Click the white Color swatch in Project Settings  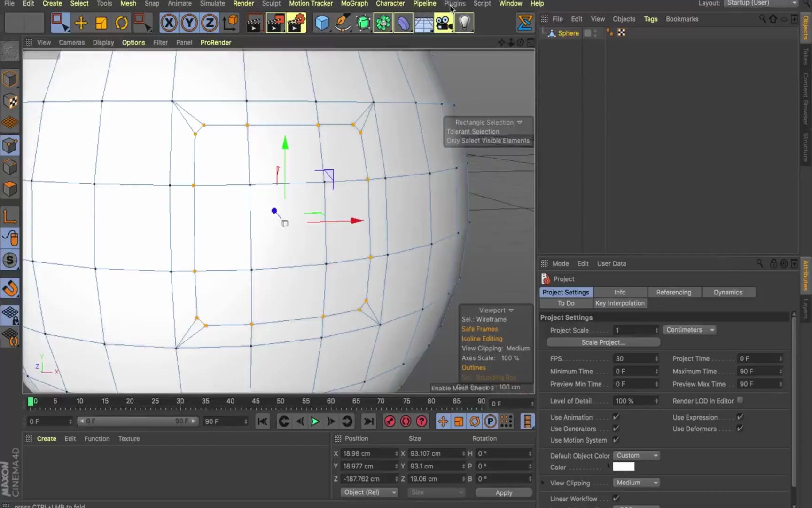(624, 466)
